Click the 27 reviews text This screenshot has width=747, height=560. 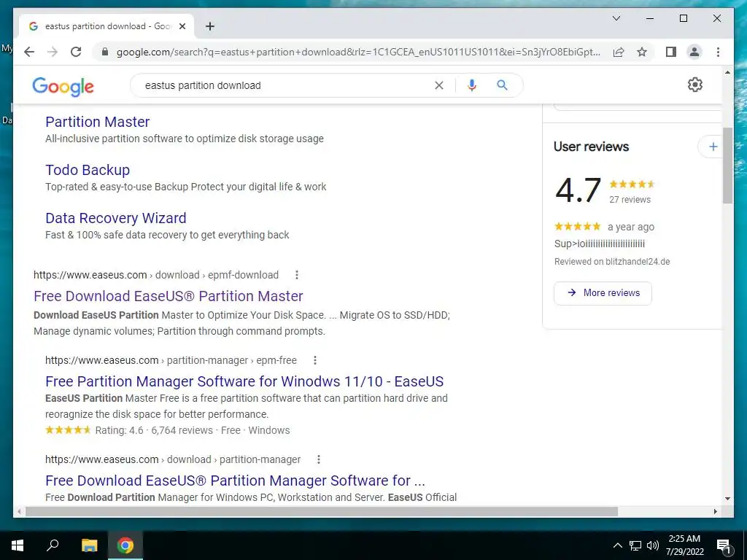point(630,200)
